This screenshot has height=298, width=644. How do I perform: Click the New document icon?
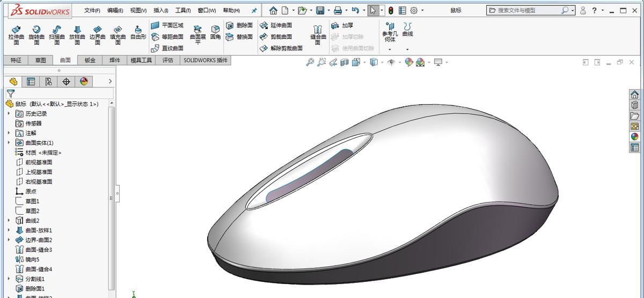click(285, 10)
